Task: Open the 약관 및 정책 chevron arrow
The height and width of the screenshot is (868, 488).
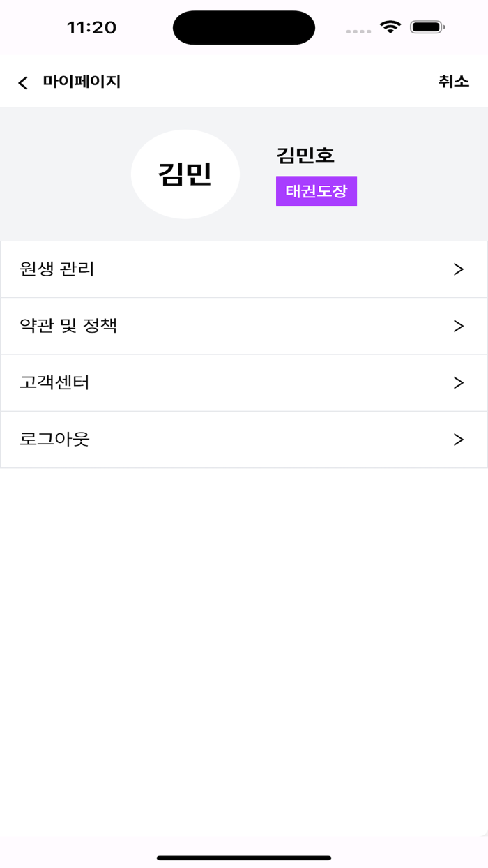Action: [458, 325]
